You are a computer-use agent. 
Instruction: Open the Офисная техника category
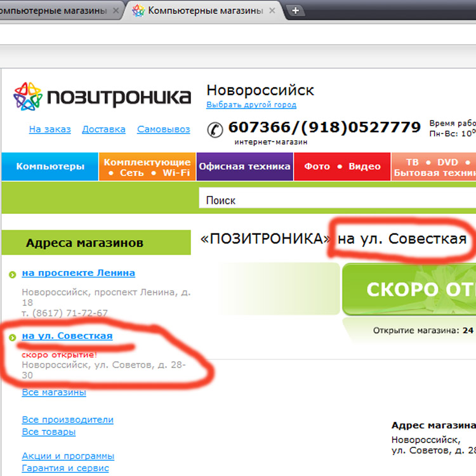[245, 167]
